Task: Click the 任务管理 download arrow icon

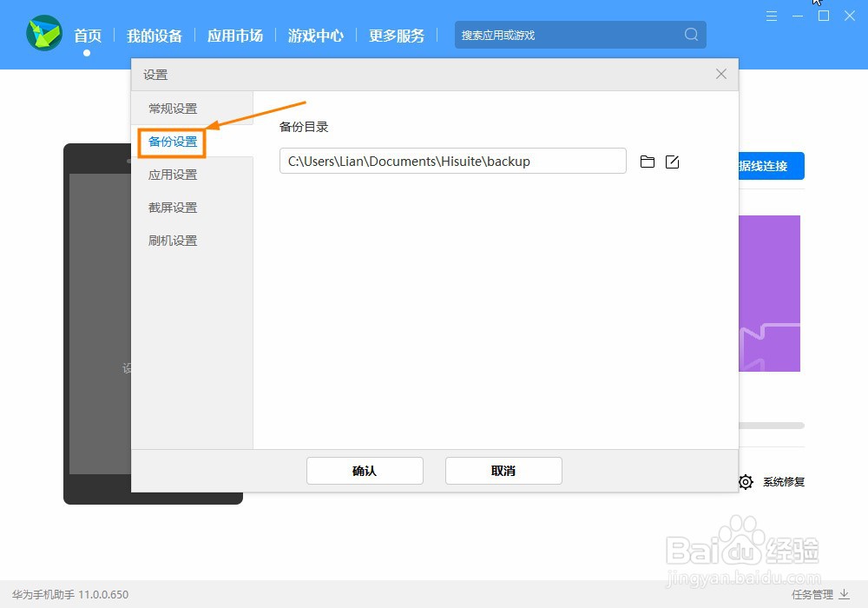Action: pos(844,594)
